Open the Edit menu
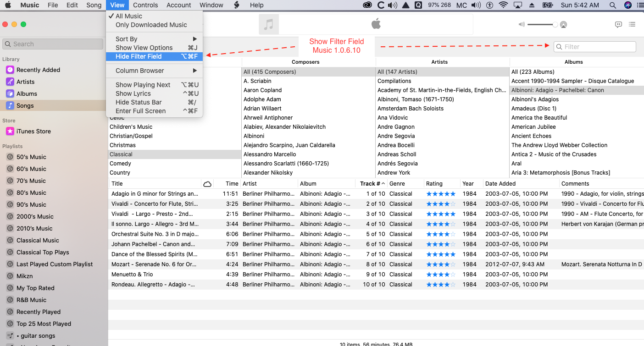 (72, 5)
